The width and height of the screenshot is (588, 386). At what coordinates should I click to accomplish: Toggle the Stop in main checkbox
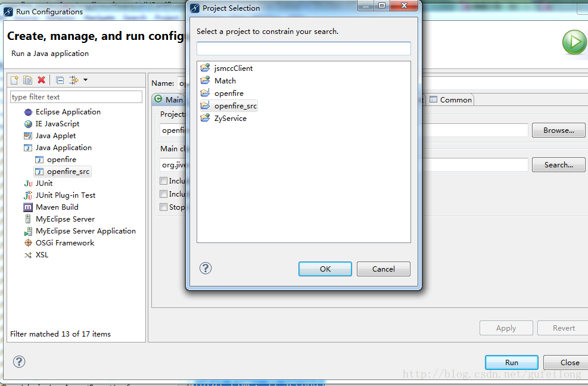tap(163, 207)
